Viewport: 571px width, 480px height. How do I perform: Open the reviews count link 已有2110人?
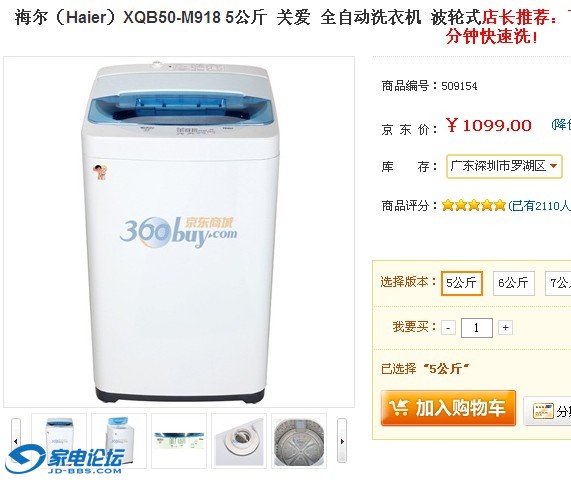540,206
